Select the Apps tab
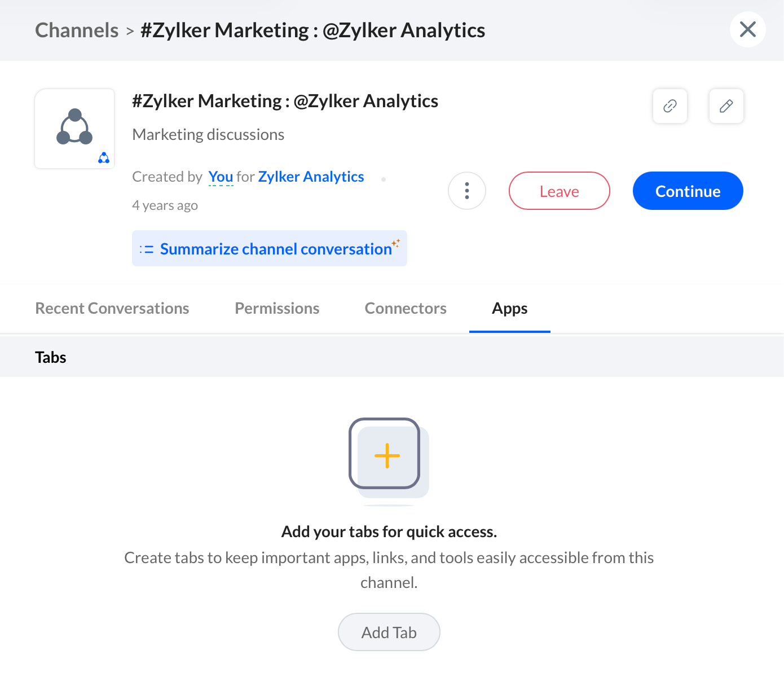 510,308
